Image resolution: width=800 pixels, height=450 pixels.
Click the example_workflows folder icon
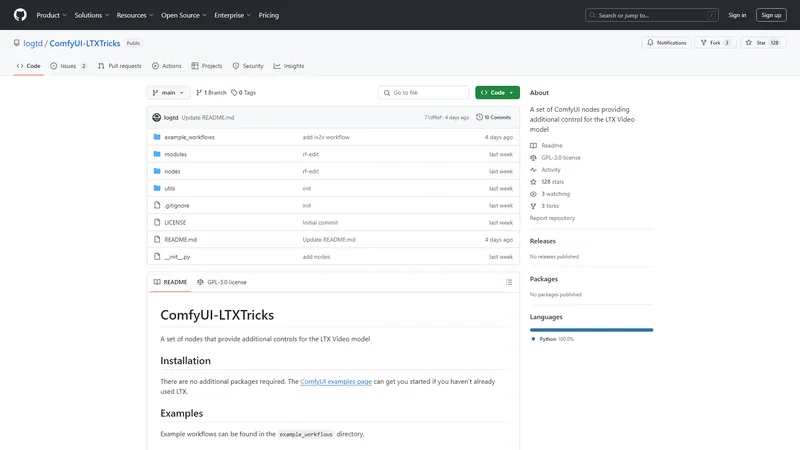[157, 137]
